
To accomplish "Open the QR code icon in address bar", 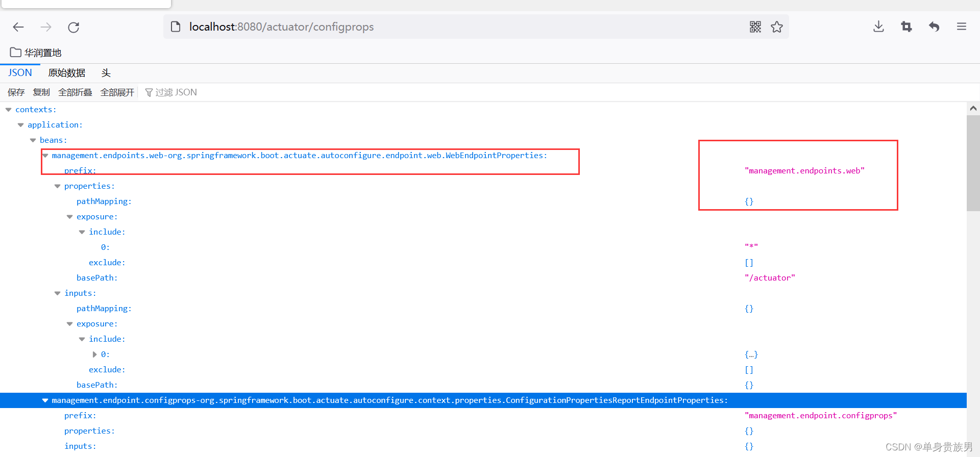I will pos(755,27).
